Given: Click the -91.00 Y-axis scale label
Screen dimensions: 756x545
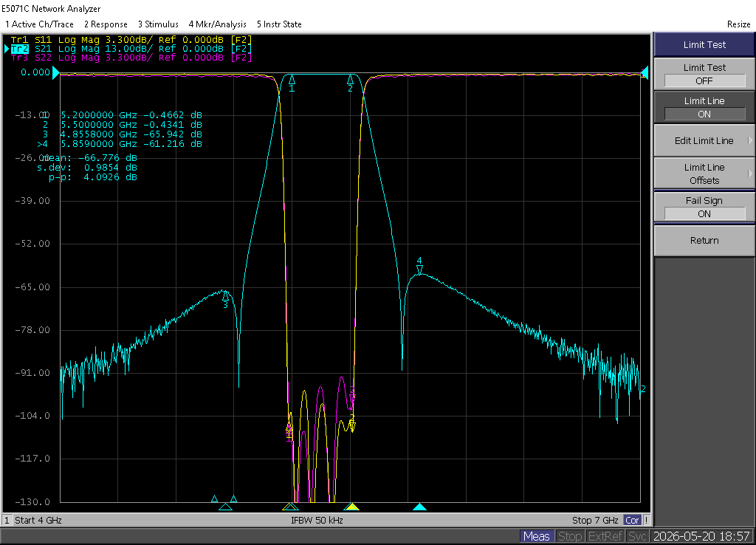Looking at the screenshot, I should click(x=32, y=373).
